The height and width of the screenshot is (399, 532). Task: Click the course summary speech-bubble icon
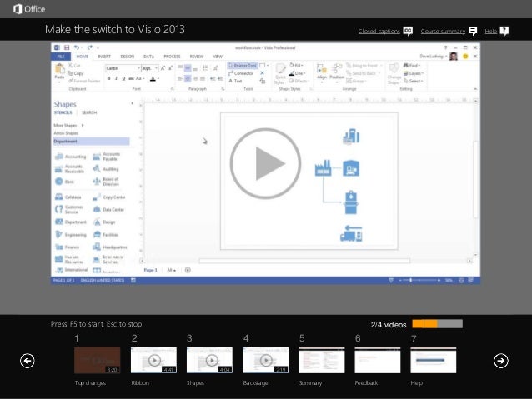point(473,31)
